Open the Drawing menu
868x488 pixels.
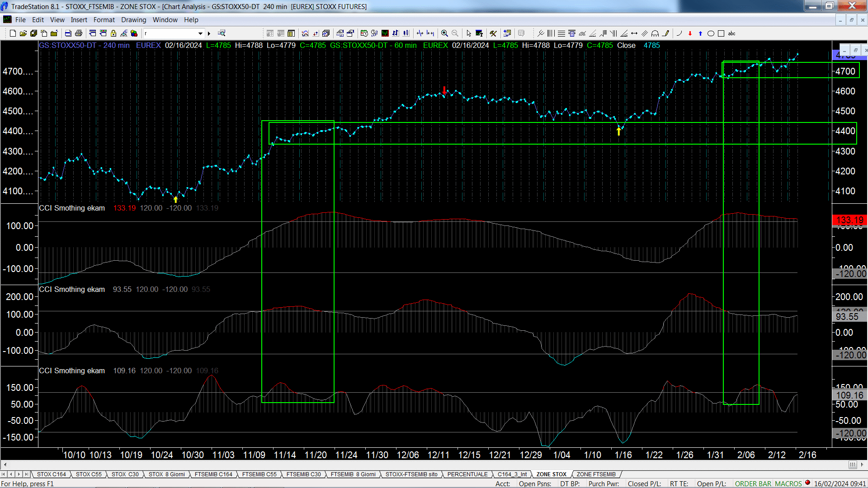coord(133,20)
